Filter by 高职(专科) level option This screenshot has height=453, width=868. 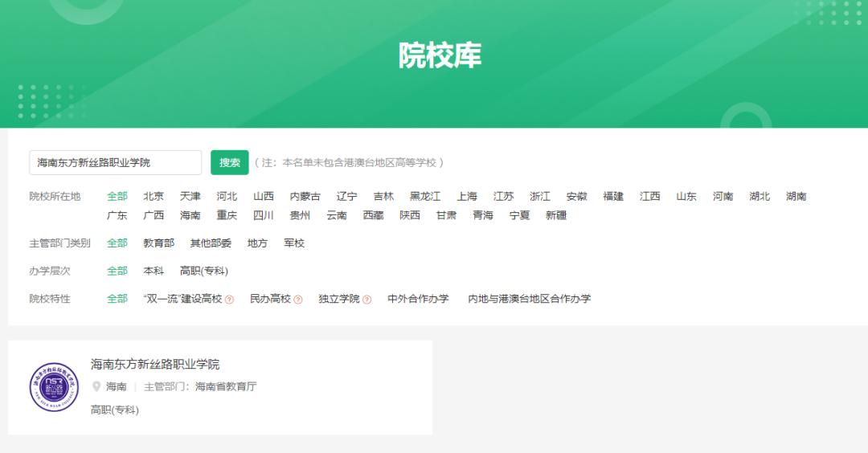tap(203, 271)
